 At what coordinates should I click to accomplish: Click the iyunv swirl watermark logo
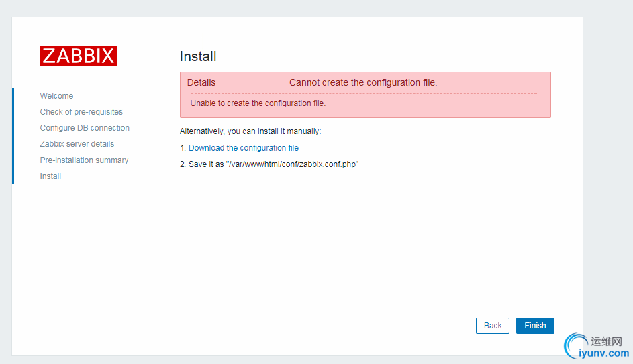point(577,344)
